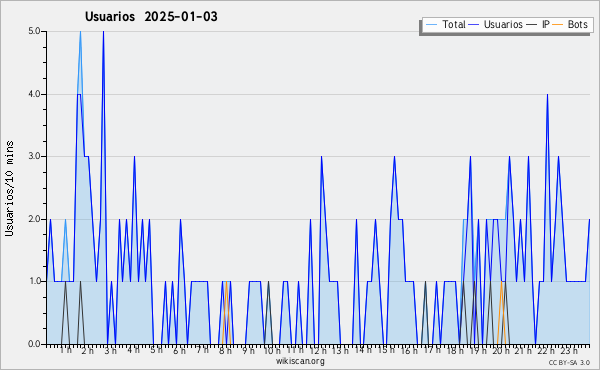Click the '20 h' x-axis label

click(501, 350)
